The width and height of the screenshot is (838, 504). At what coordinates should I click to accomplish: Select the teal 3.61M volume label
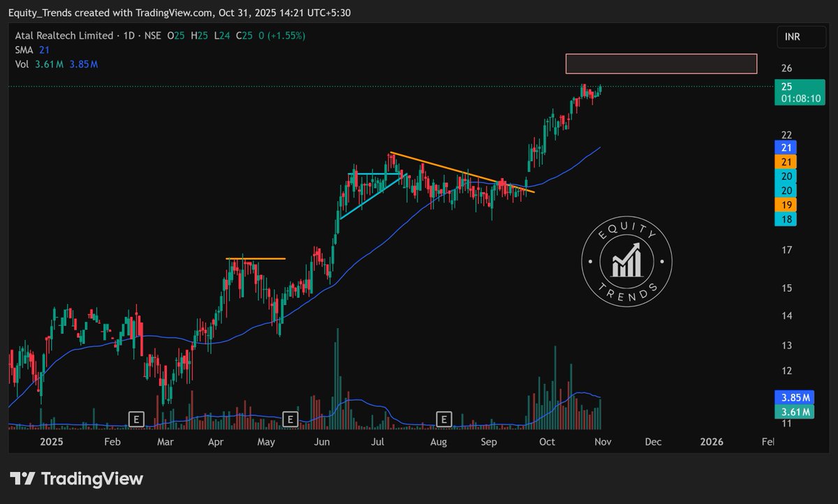click(794, 411)
